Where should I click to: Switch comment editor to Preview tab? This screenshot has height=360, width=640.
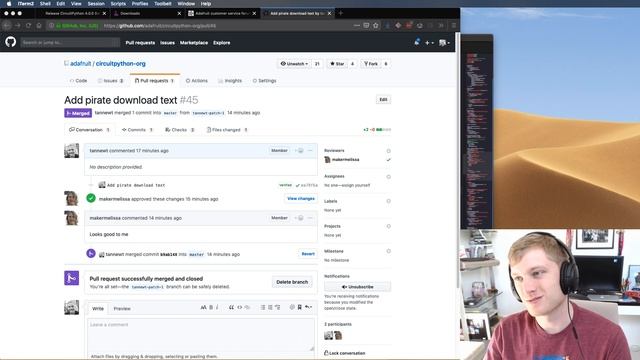122,309
